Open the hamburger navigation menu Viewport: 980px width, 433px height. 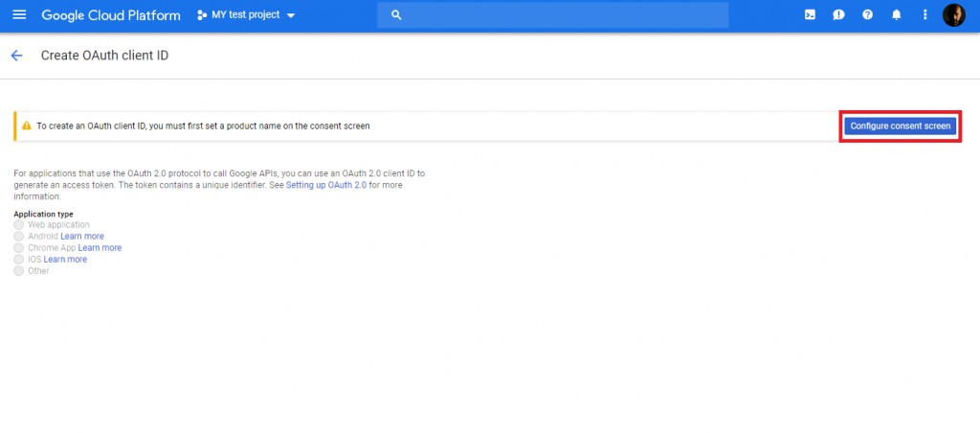(19, 15)
